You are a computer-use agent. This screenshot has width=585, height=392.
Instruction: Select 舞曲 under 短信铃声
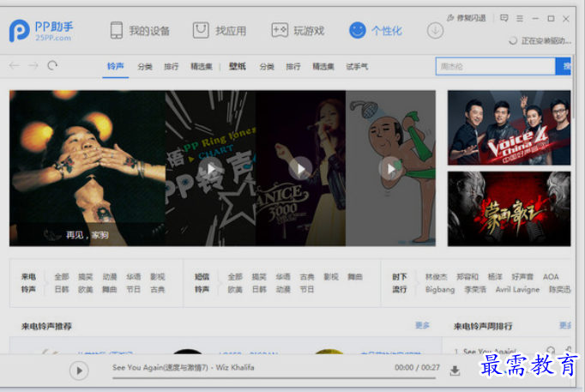[355, 277]
